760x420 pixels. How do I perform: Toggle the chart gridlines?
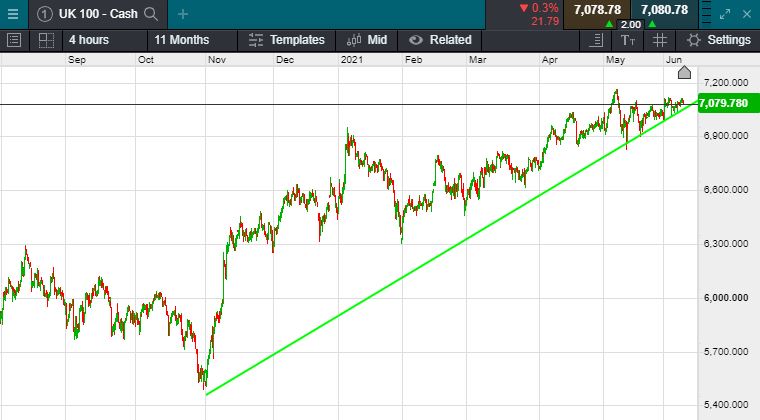[660, 40]
